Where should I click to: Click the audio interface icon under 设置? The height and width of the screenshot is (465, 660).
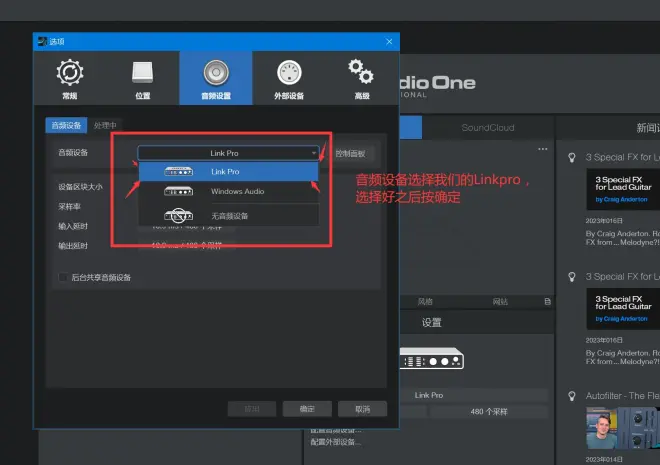click(431, 359)
